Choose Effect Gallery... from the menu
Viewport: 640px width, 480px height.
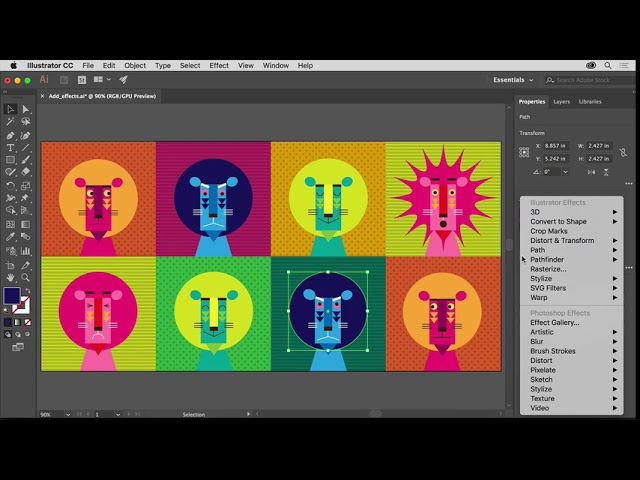[x=554, y=322]
